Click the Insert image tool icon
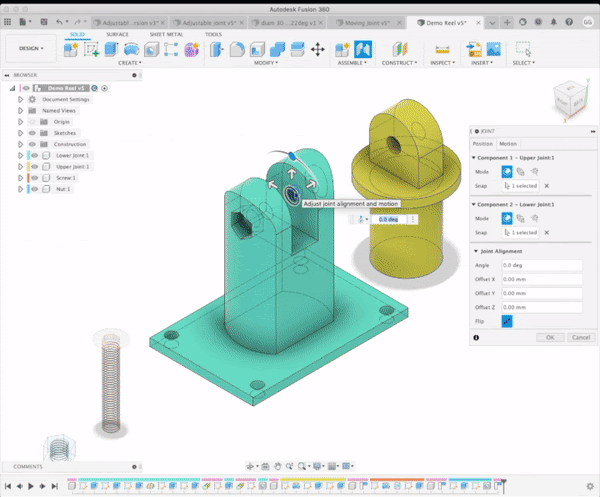The image size is (600, 497). [492, 49]
